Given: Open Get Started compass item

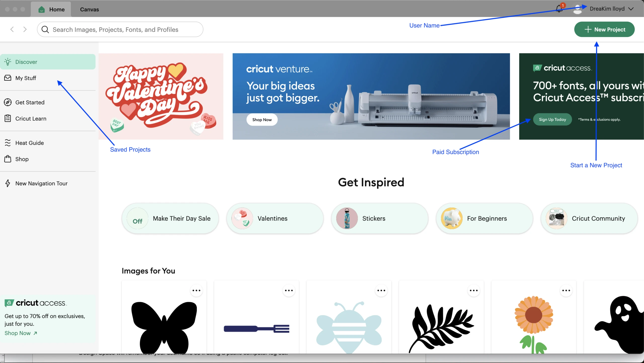Looking at the screenshot, I should coord(30,103).
